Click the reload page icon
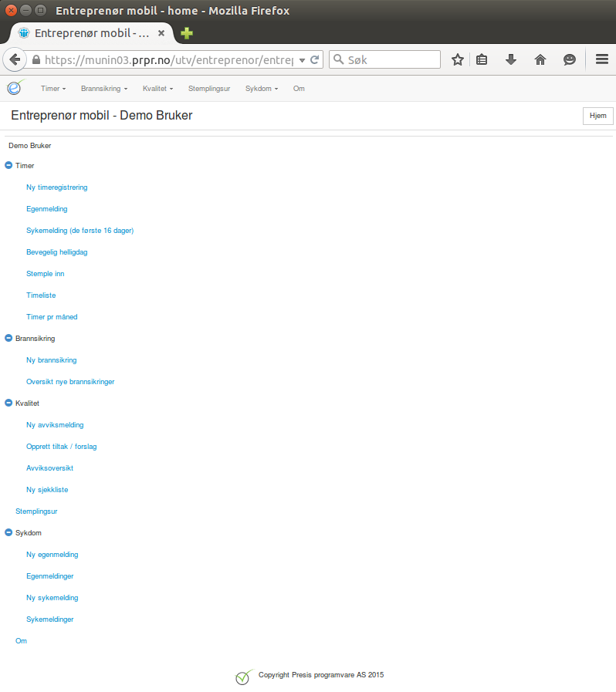616x692 pixels. [315, 59]
